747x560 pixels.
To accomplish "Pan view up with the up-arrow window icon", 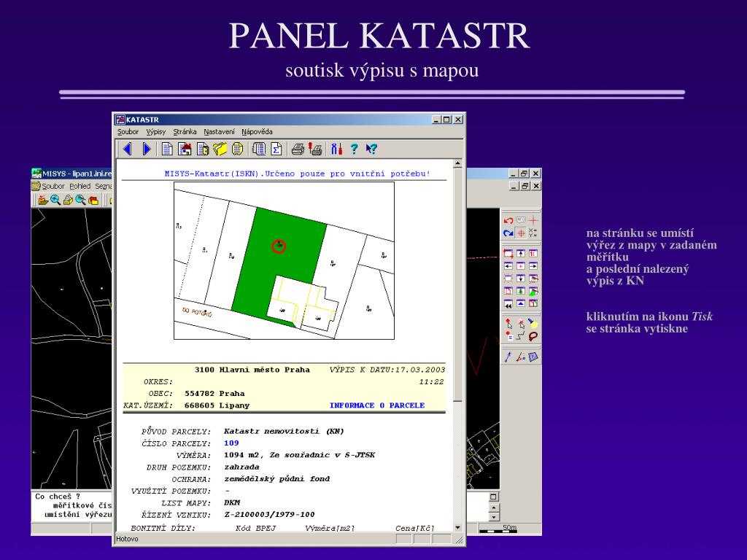I will [x=521, y=254].
